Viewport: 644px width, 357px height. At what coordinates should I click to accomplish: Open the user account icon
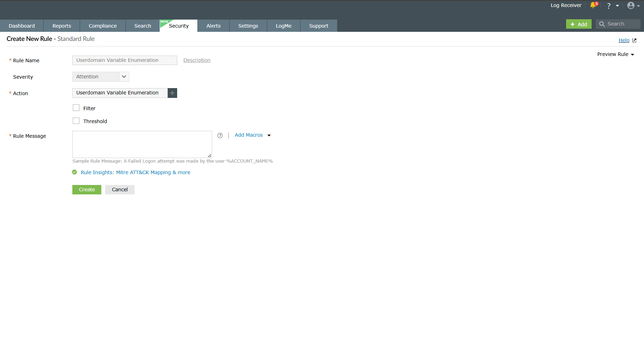630,5
